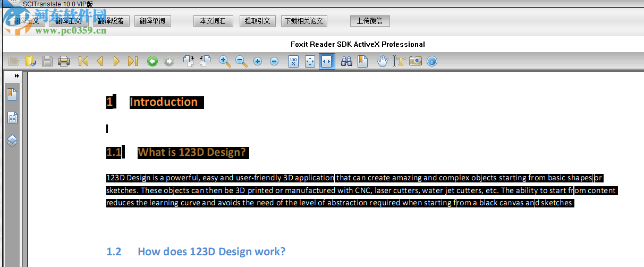Open search with the binoculars icon
The height and width of the screenshot is (267, 644).
click(346, 61)
